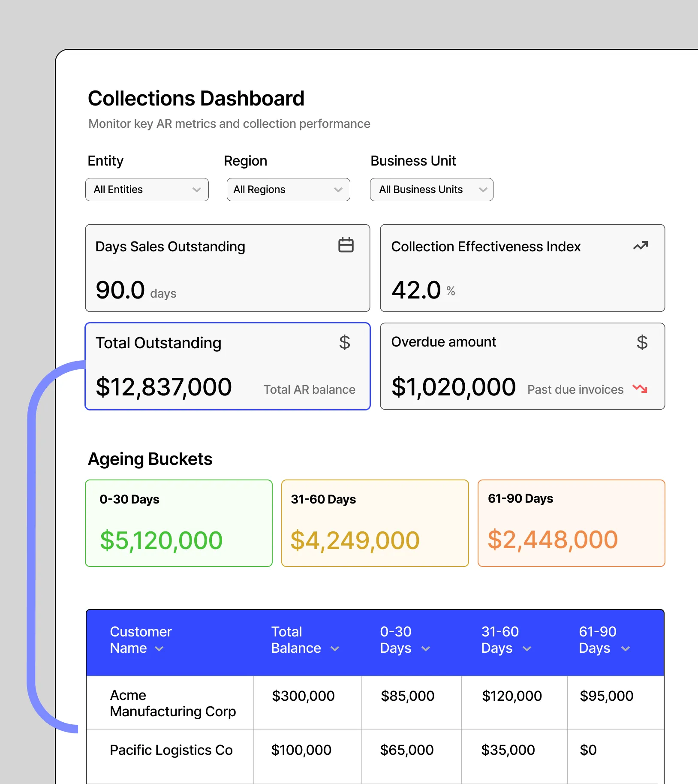The image size is (698, 784).
Task: Click the Collections Dashboard title
Action: pyautogui.click(x=196, y=99)
